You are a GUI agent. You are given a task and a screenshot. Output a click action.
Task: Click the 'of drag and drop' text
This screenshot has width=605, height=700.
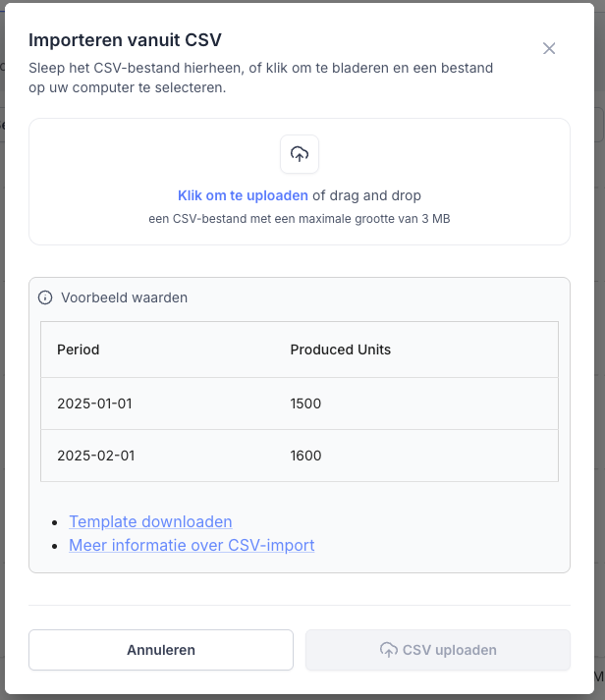click(367, 195)
